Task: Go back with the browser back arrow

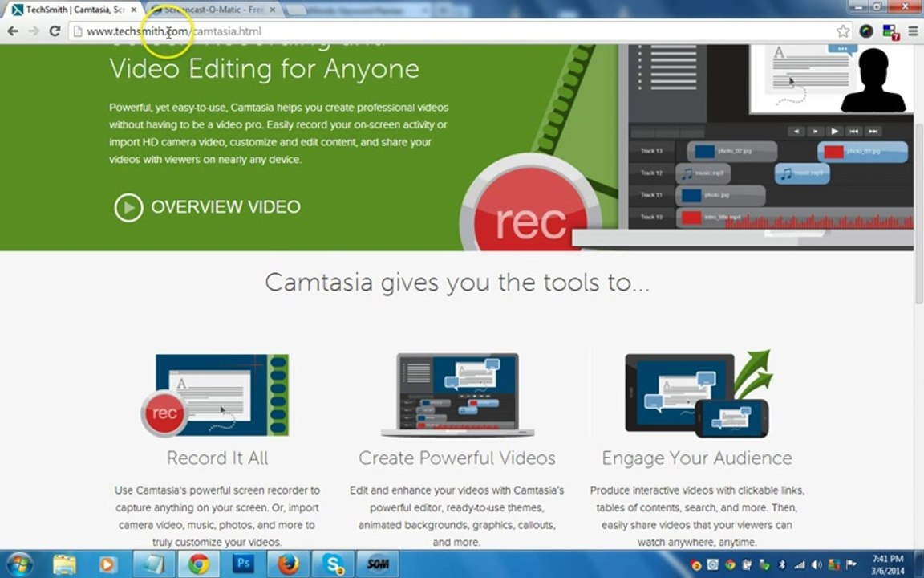Action: tap(13, 31)
